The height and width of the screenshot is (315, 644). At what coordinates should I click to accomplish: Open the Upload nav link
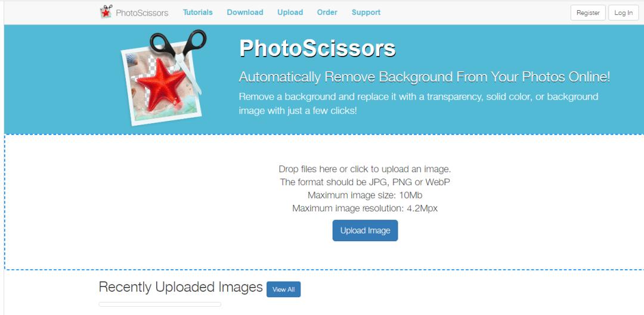click(x=290, y=13)
